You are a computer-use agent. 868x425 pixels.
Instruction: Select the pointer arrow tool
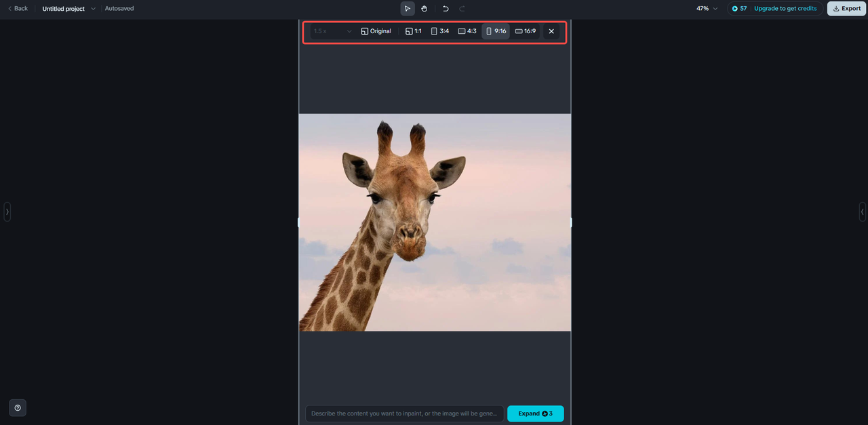coord(408,9)
